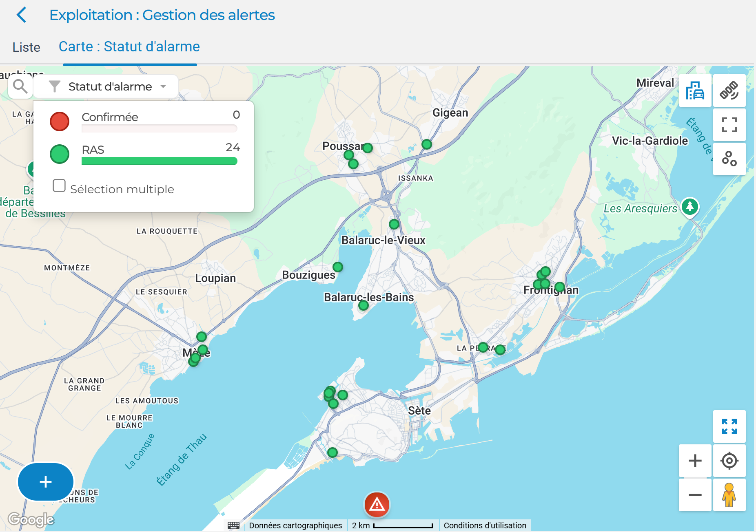Fit map to all markers
The width and height of the screenshot is (756, 532).
click(x=729, y=426)
